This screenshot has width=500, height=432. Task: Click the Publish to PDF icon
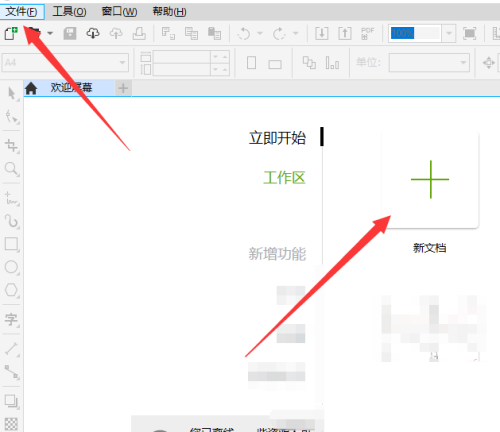pos(368,33)
